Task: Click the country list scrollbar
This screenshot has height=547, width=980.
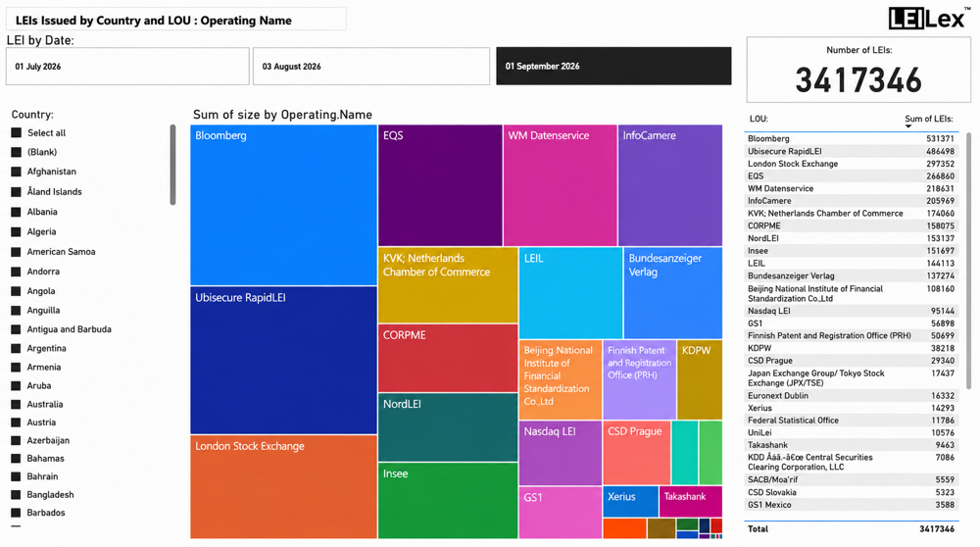Action: pos(173,165)
